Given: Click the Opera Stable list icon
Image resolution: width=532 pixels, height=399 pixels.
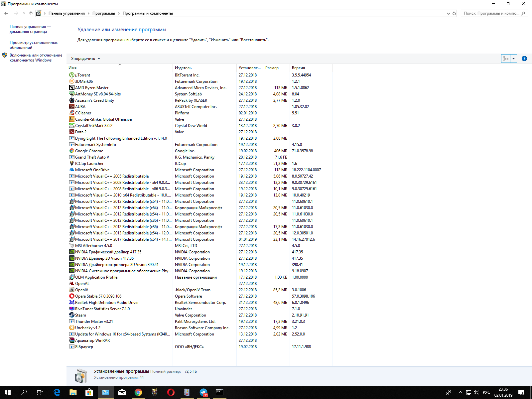Looking at the screenshot, I should [71, 296].
